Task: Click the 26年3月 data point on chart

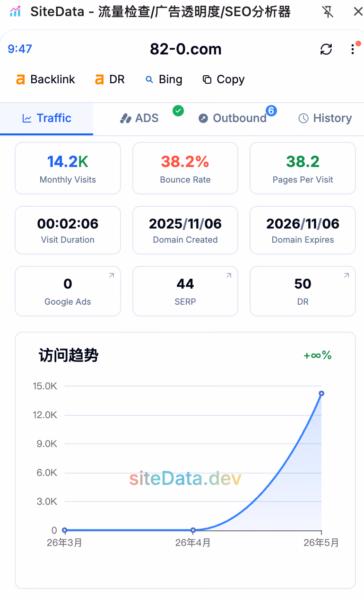Action: point(65,530)
